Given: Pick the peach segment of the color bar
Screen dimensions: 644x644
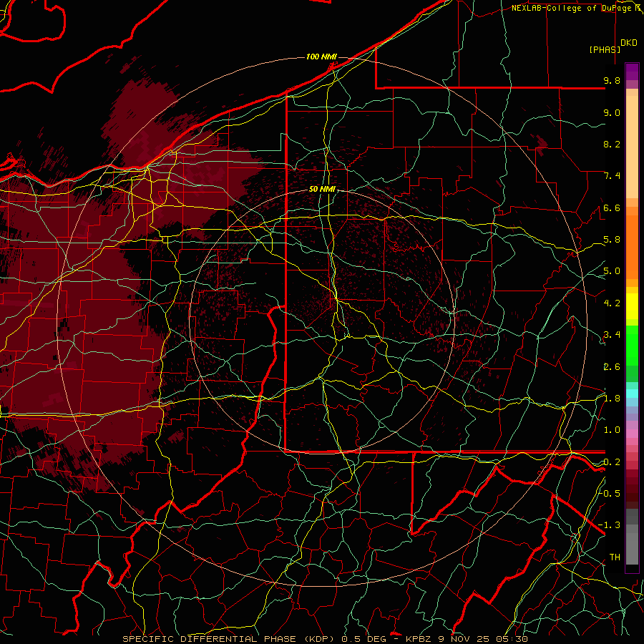Looking at the screenshot, I should 632,147.
